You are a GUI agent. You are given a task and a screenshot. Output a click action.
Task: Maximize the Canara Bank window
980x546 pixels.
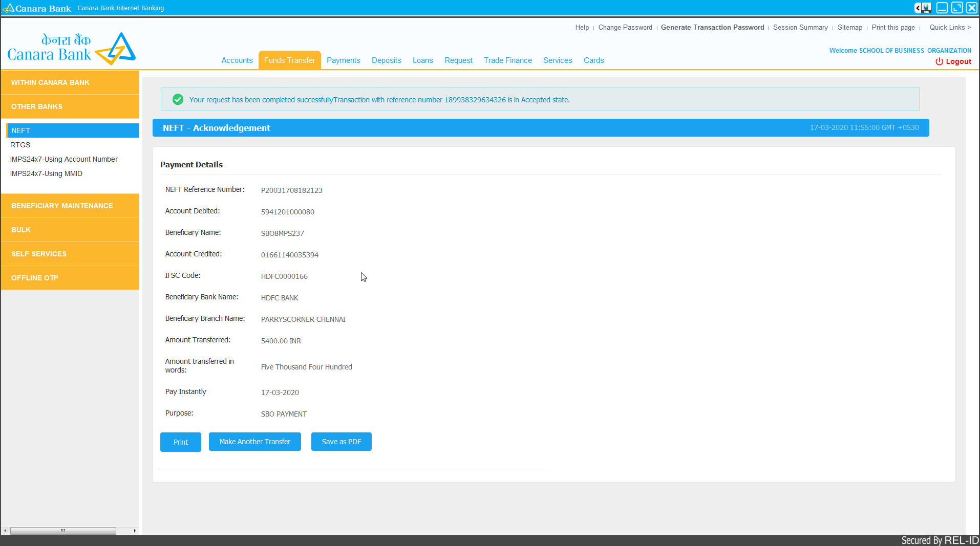tap(956, 8)
